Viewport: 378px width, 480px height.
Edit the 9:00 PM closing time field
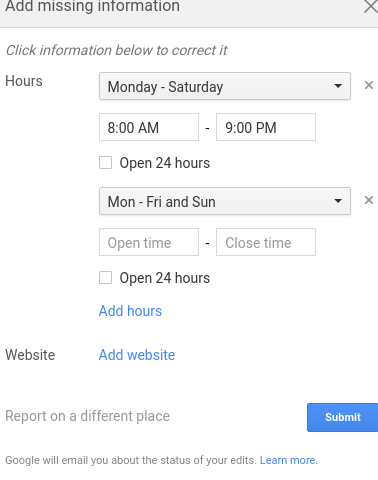point(266,127)
